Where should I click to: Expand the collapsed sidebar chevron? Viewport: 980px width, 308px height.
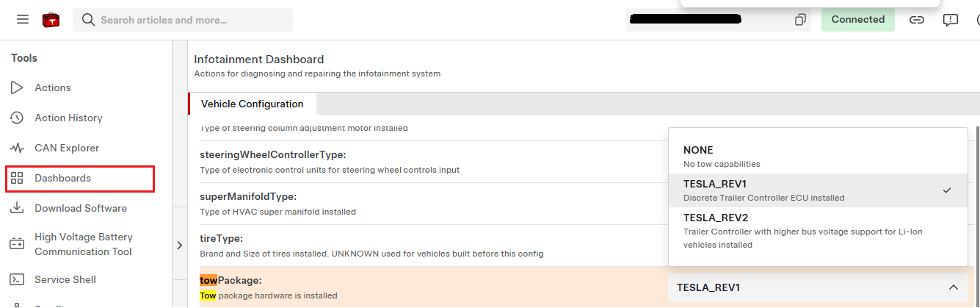click(180, 246)
